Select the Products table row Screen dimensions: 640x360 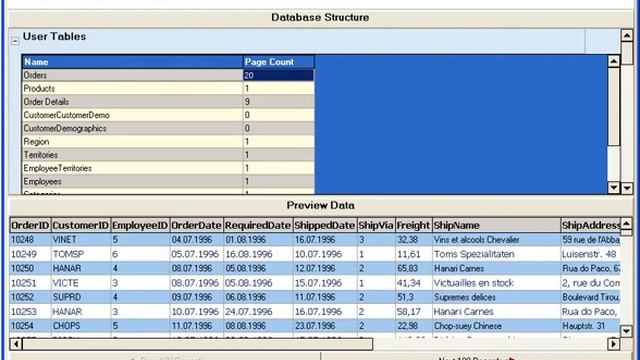(x=168, y=89)
